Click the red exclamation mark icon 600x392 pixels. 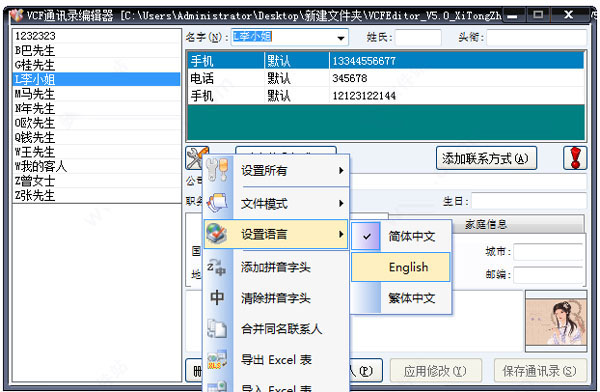pos(575,158)
